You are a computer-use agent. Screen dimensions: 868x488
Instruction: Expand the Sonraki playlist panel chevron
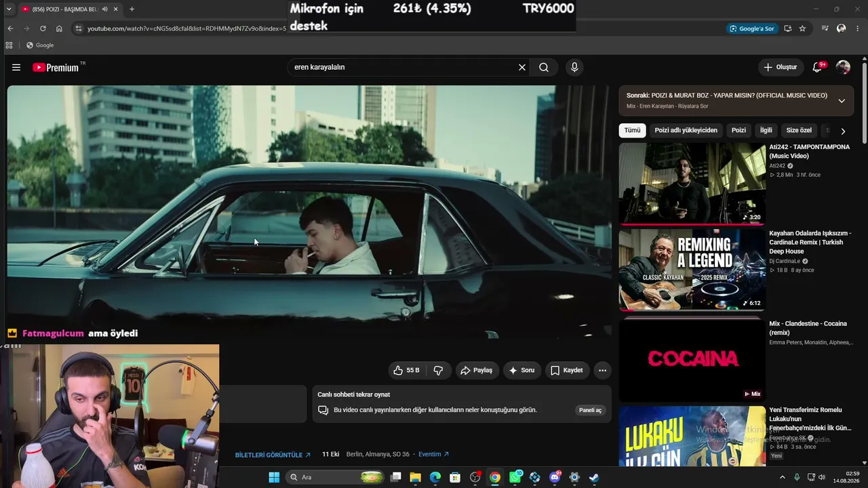pos(842,101)
